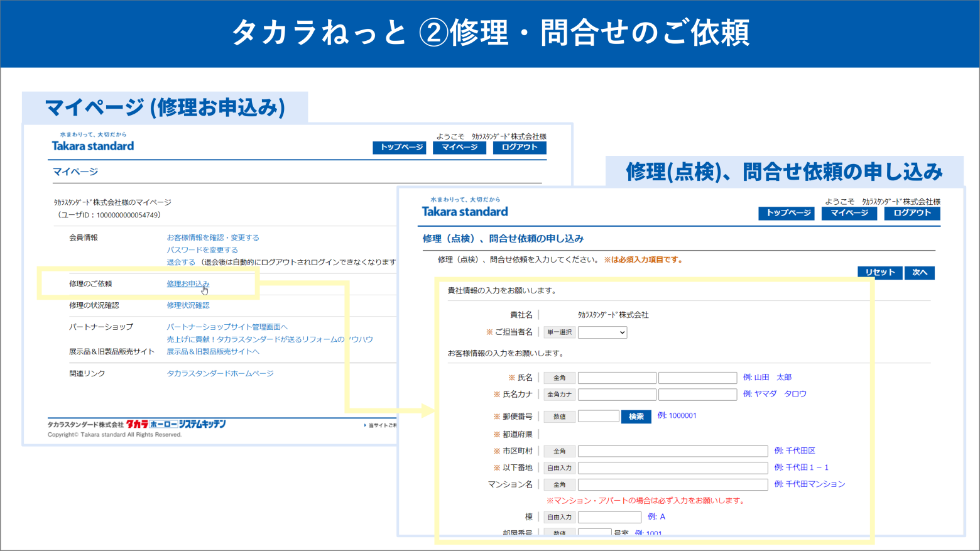Click 貴社名 value タカラスタンダード株式会社
The height and width of the screenshot is (551, 980).
click(x=613, y=315)
